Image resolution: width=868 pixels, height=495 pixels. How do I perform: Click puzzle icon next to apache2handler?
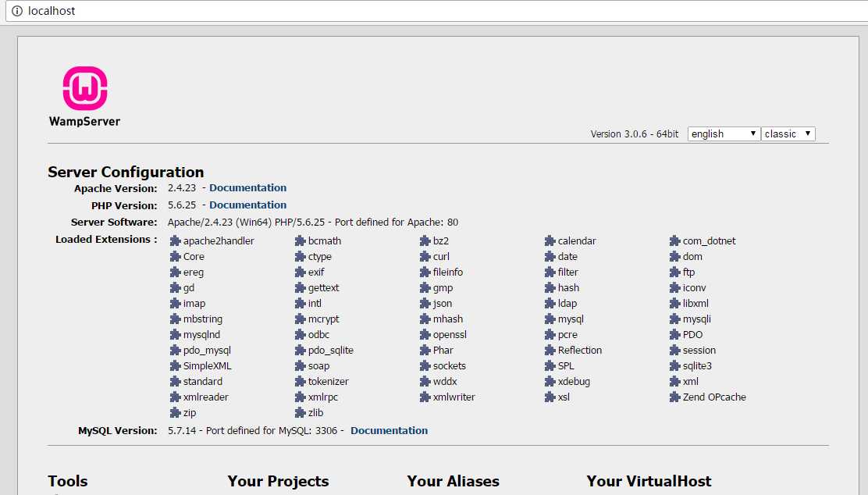pyautogui.click(x=175, y=240)
